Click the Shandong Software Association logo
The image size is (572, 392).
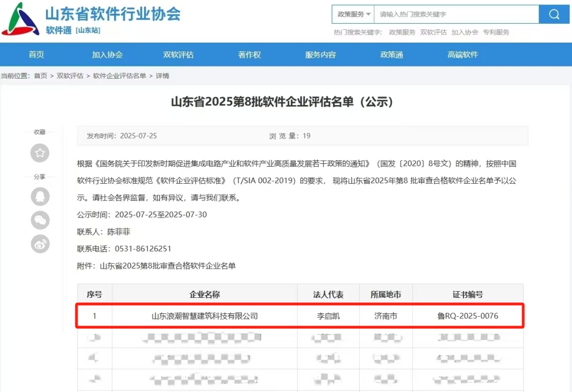click(x=21, y=19)
